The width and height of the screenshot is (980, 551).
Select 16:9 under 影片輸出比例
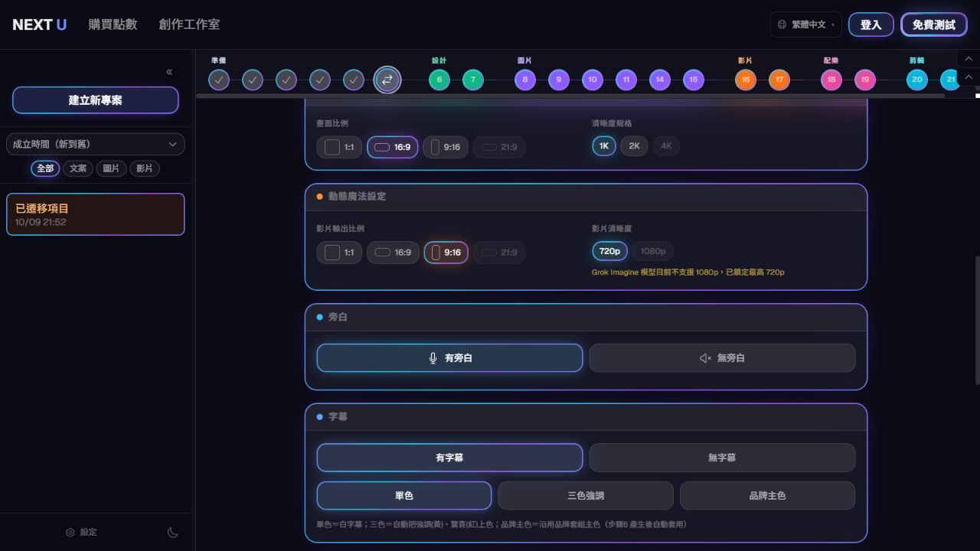[393, 252]
